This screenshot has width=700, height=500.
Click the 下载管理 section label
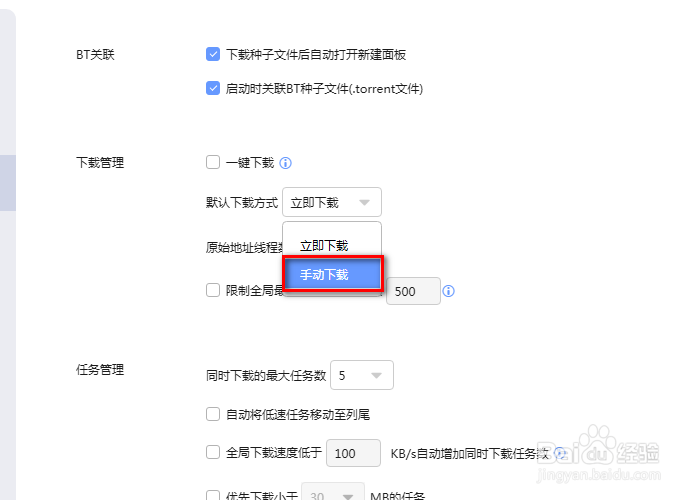[x=100, y=162]
